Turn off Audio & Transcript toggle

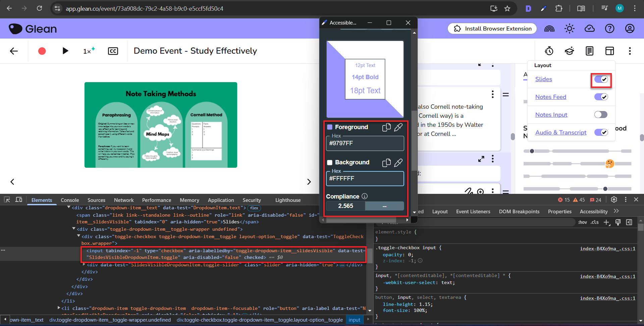[x=601, y=132]
